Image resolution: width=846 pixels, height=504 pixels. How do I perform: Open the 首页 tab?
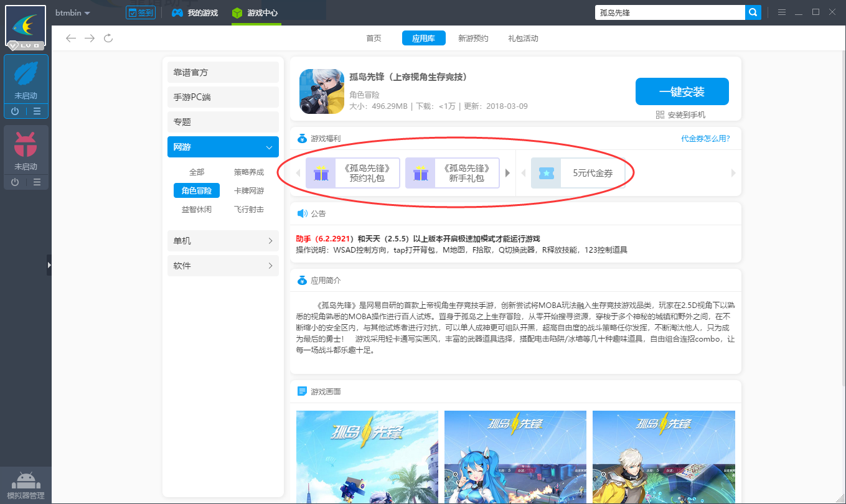(x=374, y=39)
